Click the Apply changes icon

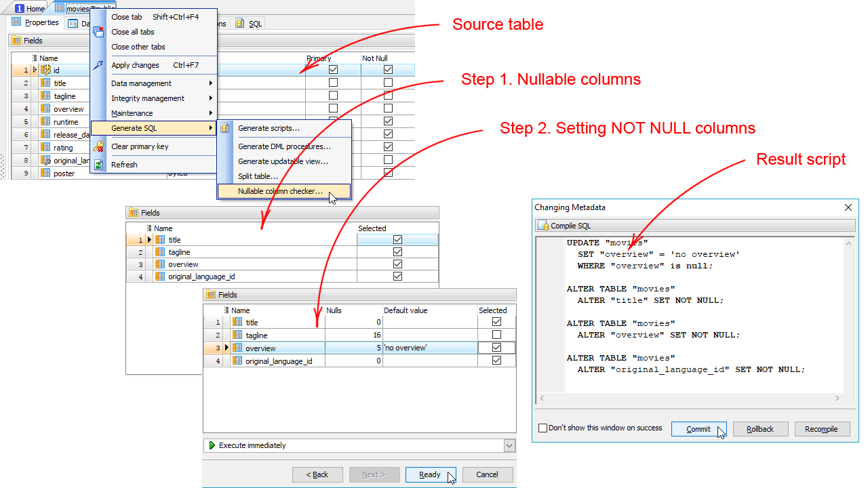pos(99,65)
